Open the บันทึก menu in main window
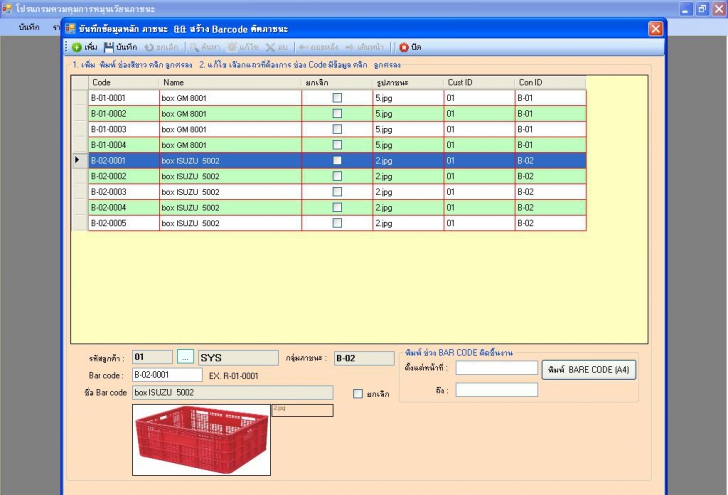Viewport: 728px width, 495px height. tap(29, 27)
